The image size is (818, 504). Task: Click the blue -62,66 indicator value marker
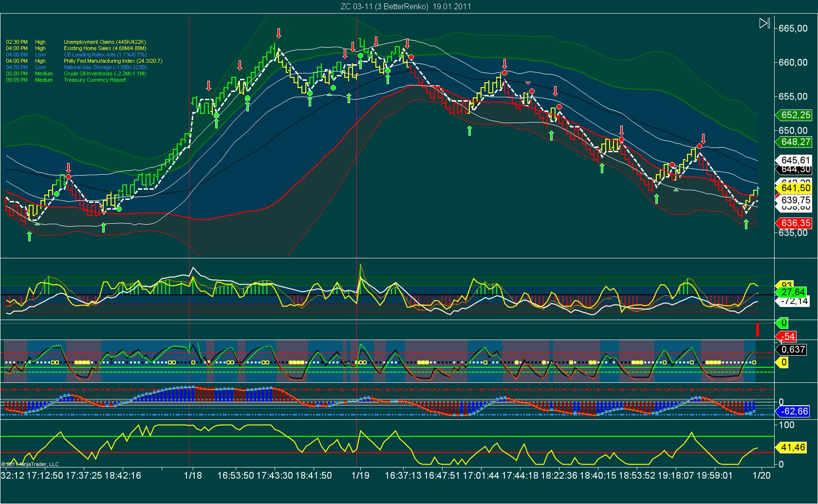click(x=792, y=412)
